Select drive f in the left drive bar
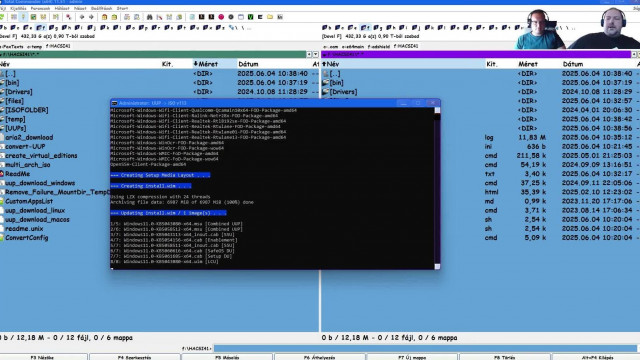The image size is (640, 360). 41,28
